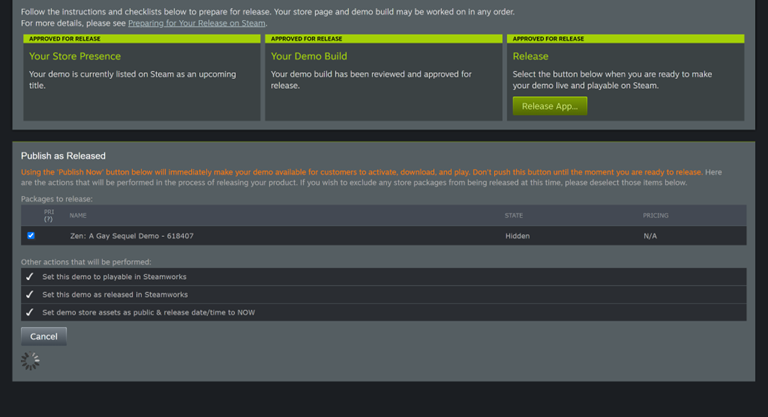Uncheck the Zen: A Gay Sequel Demo package

[x=31, y=236]
